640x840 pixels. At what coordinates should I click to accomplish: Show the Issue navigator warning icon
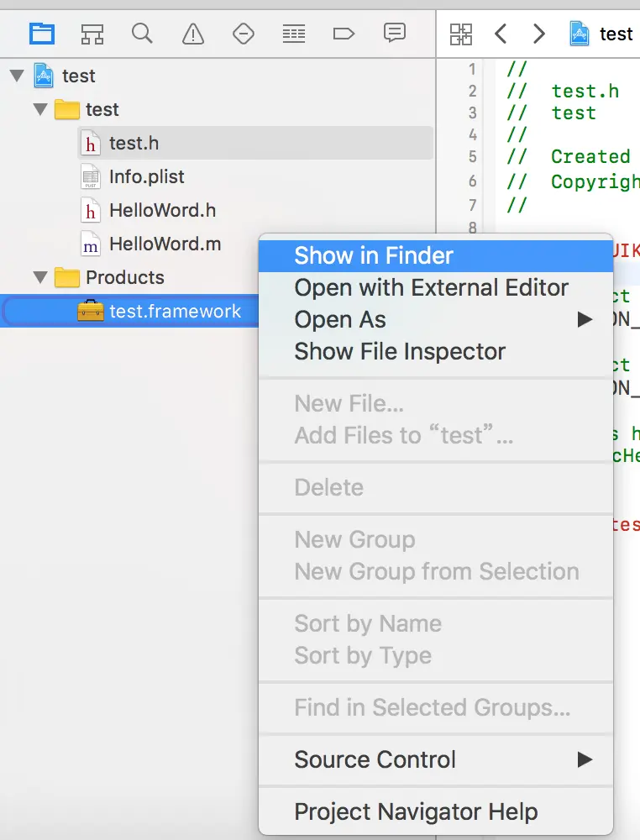[192, 34]
